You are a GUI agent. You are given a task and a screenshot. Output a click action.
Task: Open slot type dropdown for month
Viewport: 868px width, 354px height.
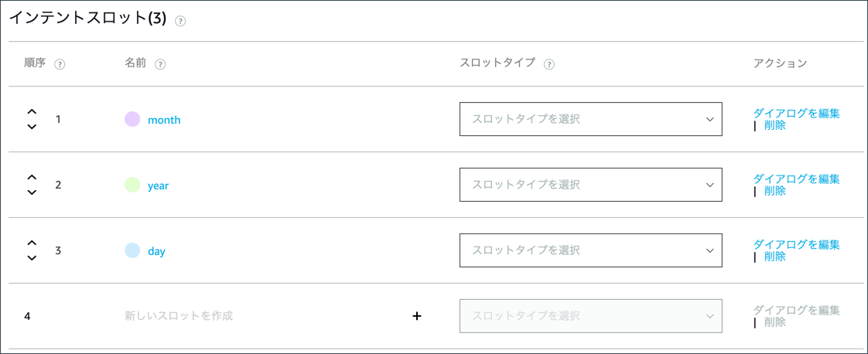tap(590, 119)
